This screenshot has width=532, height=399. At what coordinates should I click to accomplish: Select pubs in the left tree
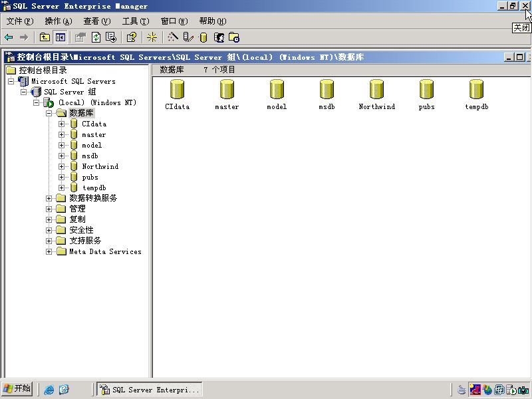pos(90,177)
